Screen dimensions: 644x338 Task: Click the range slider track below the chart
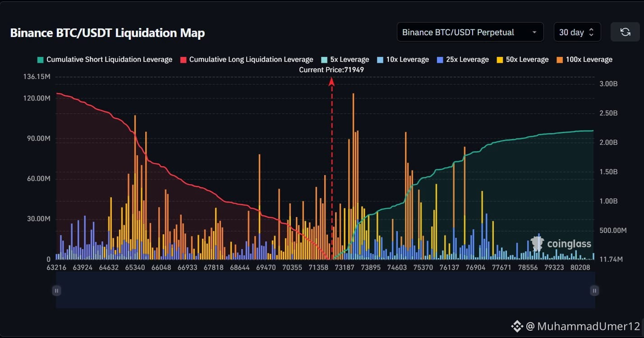326,291
